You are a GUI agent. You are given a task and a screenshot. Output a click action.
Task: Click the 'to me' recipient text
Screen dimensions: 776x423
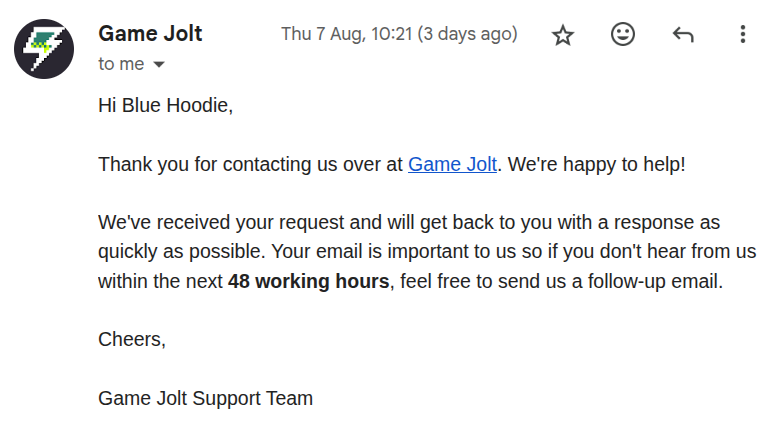pos(121,64)
